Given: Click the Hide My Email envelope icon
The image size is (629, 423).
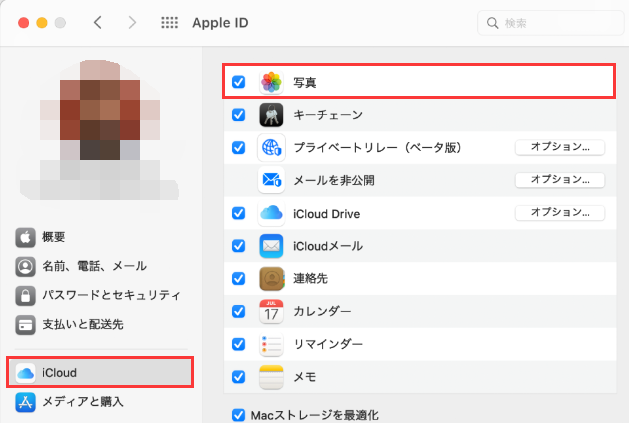Looking at the screenshot, I should (271, 180).
